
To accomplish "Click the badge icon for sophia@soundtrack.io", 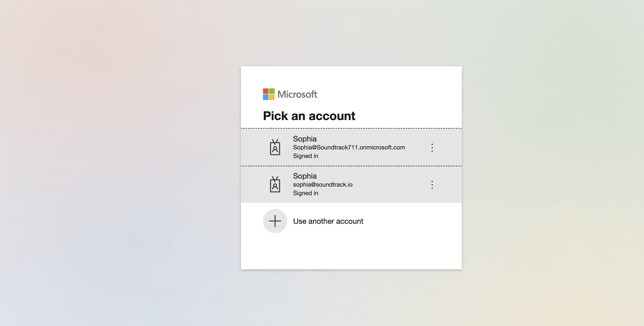I will [x=275, y=184].
